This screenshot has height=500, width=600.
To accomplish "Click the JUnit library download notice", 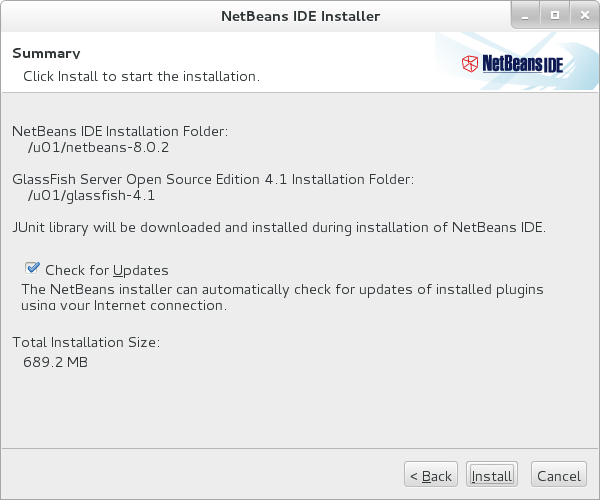I will point(279,228).
